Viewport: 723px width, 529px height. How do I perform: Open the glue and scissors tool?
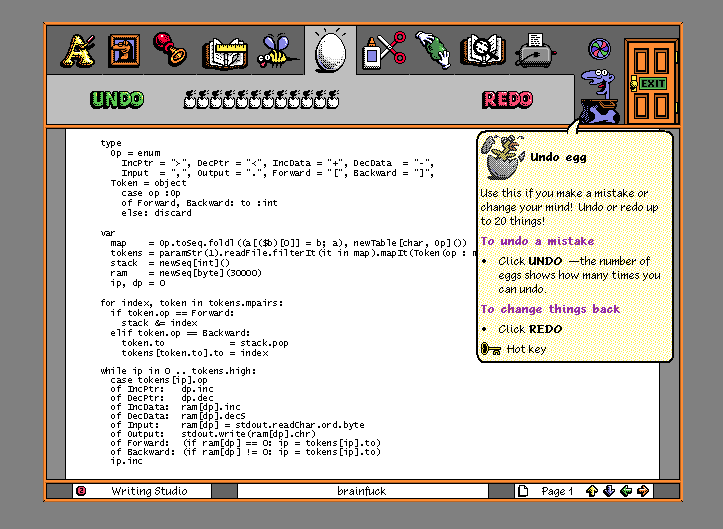click(x=384, y=51)
